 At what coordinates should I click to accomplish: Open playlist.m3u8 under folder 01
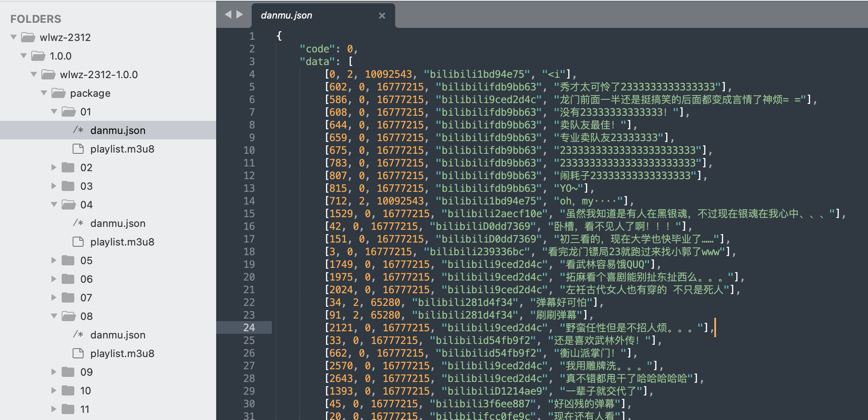tap(122, 149)
